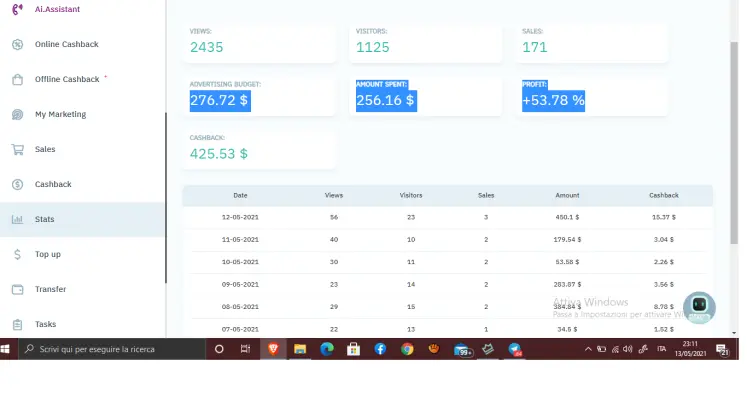
Task: Select the 11-05-2021 date cell
Action: coord(240,240)
